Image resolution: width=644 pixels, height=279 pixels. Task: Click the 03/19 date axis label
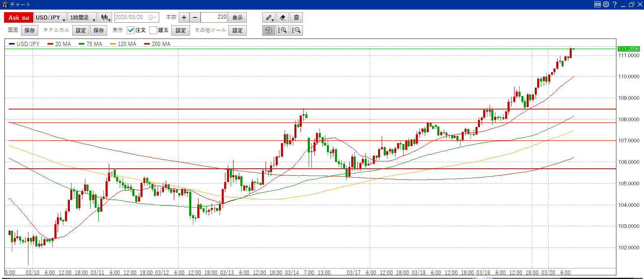[483, 273]
